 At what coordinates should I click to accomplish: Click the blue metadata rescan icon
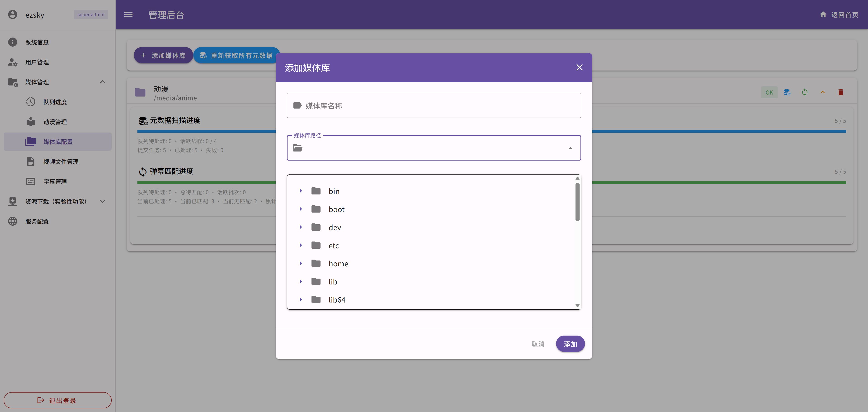tap(787, 92)
